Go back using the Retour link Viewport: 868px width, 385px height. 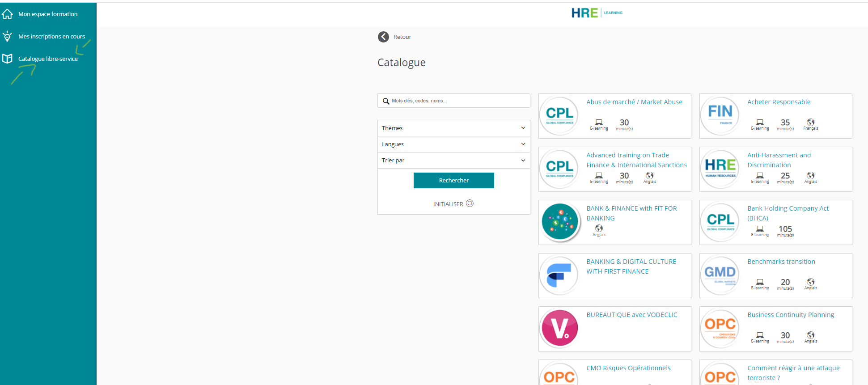pos(402,37)
